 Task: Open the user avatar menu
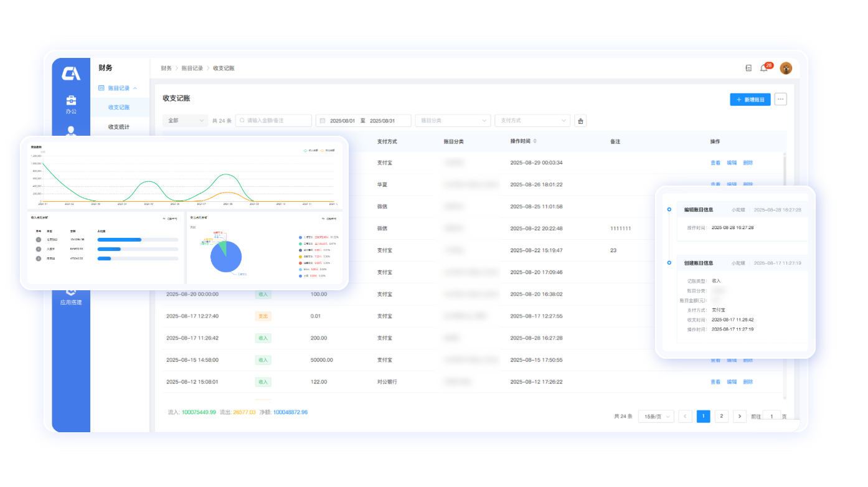(x=786, y=68)
